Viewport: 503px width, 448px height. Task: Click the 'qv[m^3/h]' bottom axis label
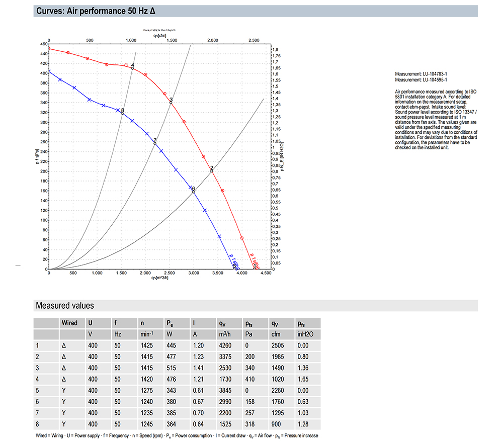[x=160, y=278]
